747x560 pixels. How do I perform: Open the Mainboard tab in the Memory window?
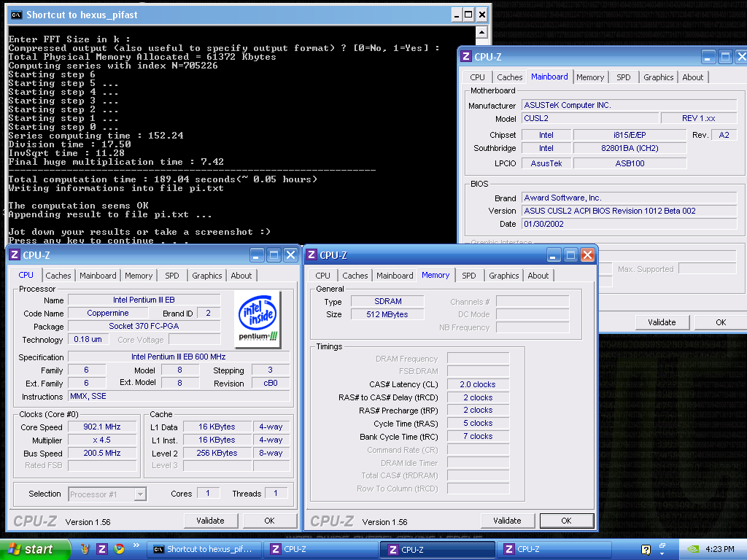pyautogui.click(x=395, y=276)
